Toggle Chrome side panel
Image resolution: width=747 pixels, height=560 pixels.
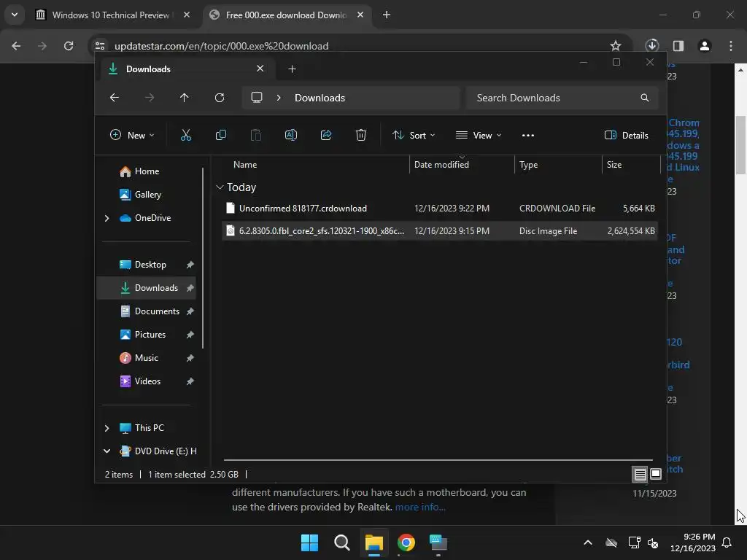click(678, 46)
